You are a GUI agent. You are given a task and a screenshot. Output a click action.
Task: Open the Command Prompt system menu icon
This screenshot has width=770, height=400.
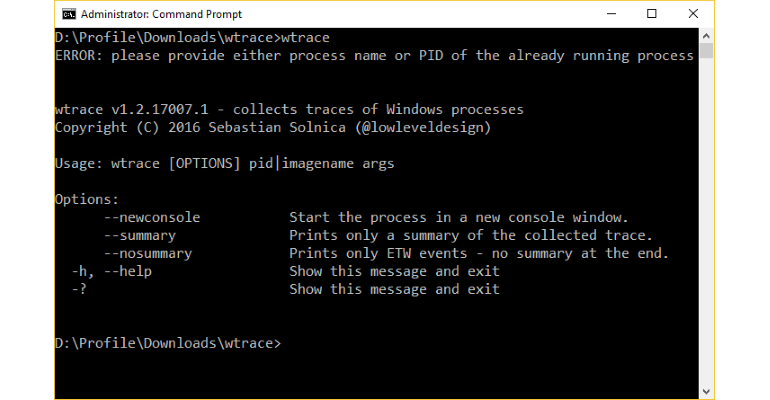pos(69,14)
